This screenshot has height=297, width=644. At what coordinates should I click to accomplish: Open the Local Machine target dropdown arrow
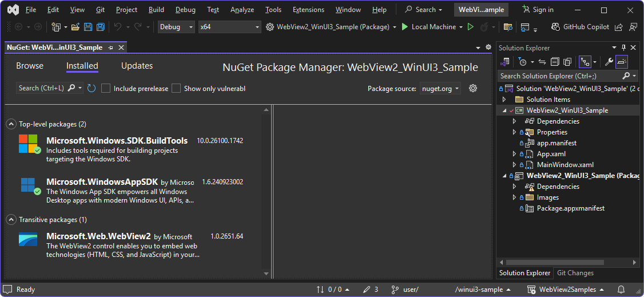pos(461,27)
